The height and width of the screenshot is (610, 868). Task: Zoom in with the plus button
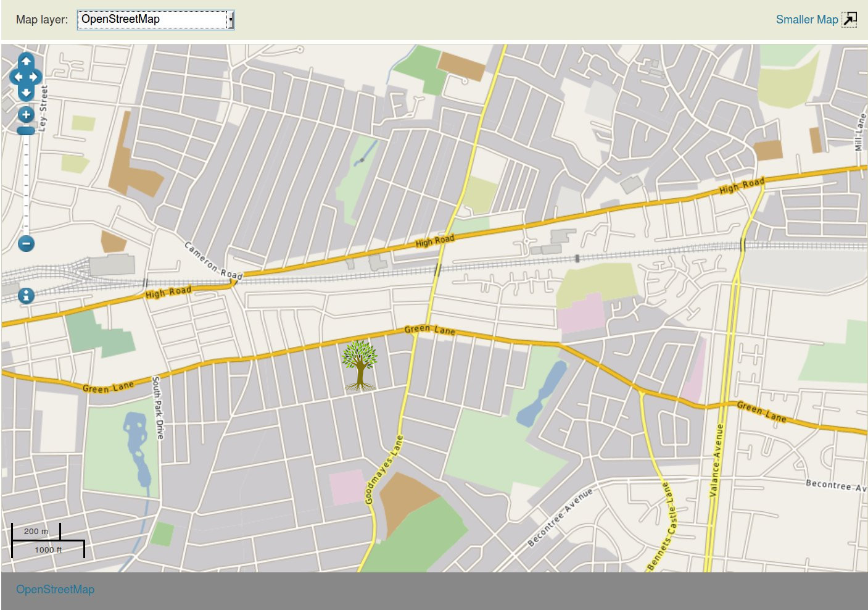tap(26, 115)
